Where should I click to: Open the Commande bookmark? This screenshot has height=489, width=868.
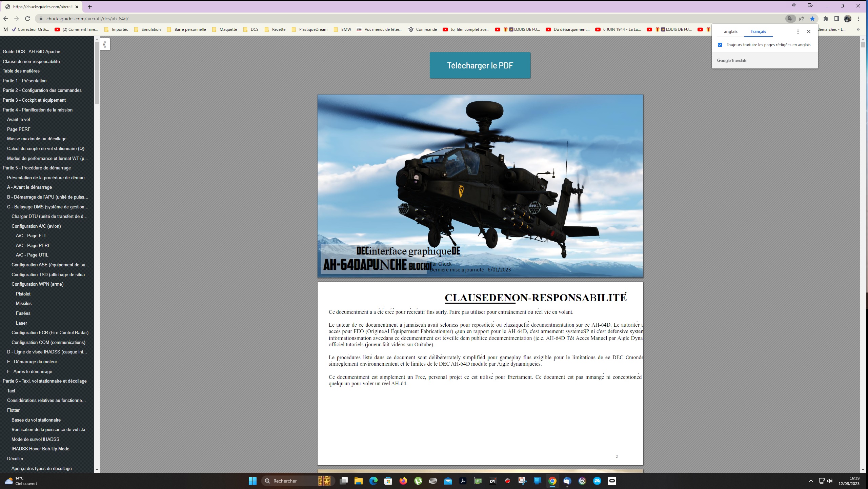click(423, 29)
